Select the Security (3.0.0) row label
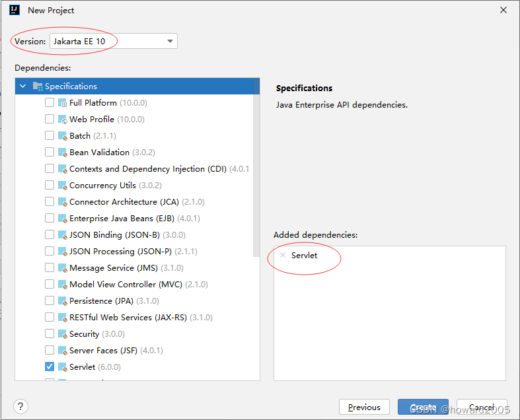The width and height of the screenshot is (520, 420). (x=97, y=334)
